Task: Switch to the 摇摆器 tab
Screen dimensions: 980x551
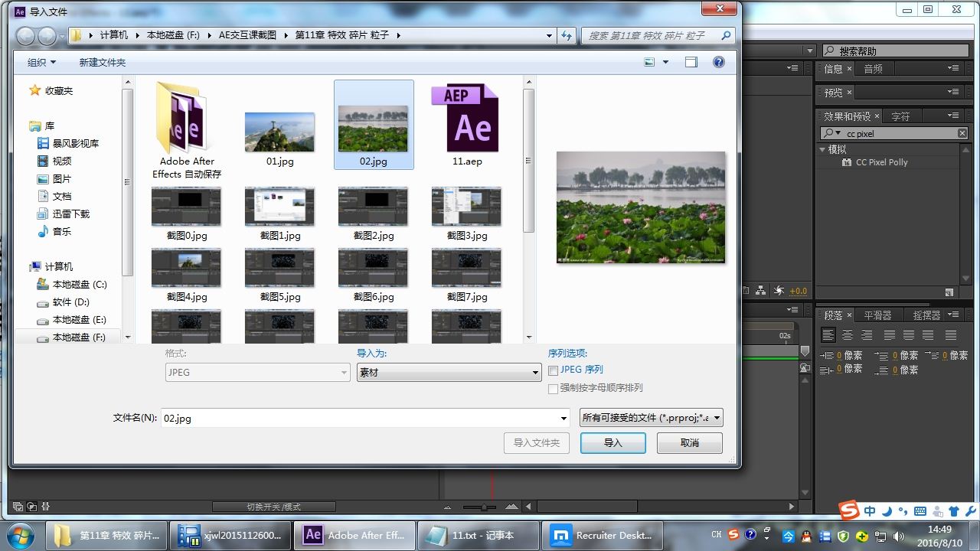Action: tap(926, 315)
